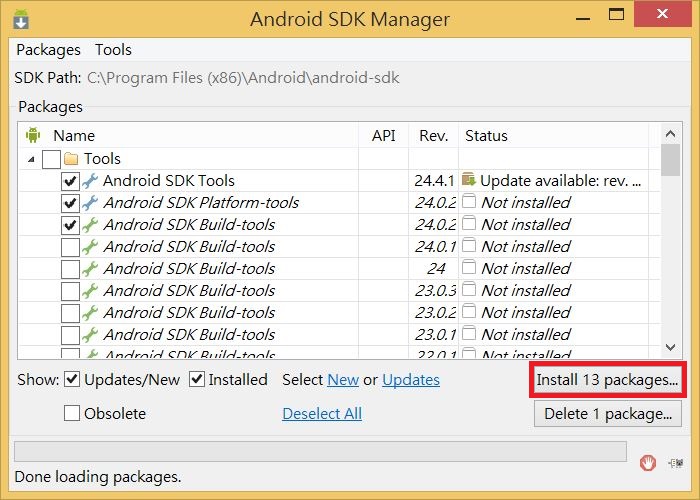This screenshot has width=700, height=500.
Task: Open the Tools menu
Action: pyautogui.click(x=113, y=50)
